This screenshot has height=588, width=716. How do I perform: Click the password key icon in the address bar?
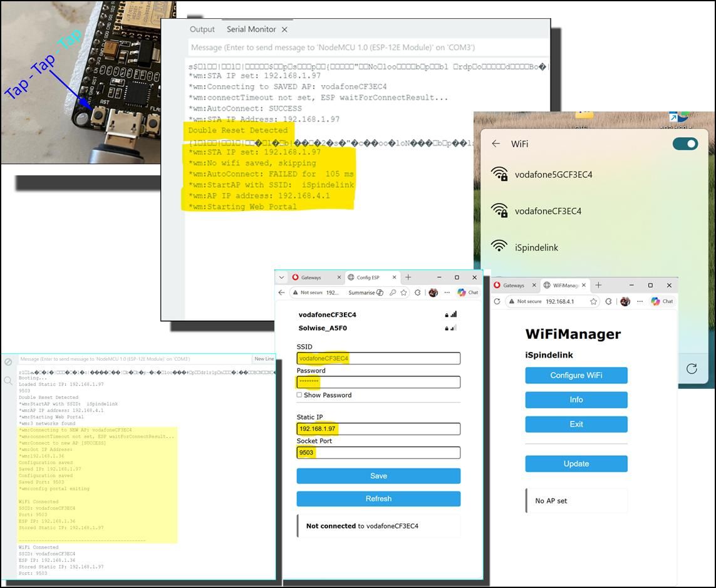click(x=393, y=292)
